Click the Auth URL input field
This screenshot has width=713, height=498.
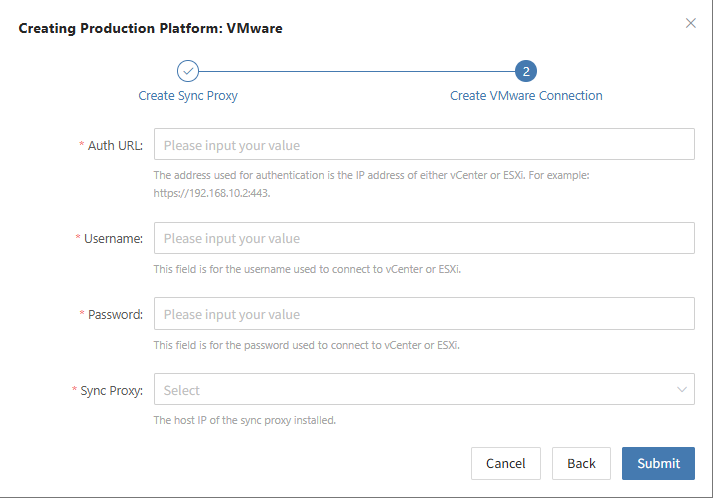[424, 144]
